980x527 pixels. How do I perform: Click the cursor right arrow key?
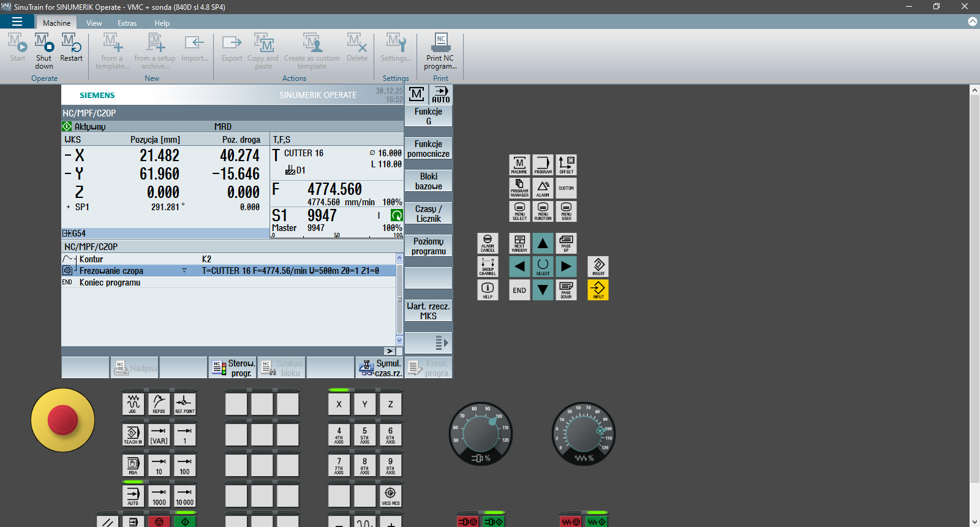(566, 267)
